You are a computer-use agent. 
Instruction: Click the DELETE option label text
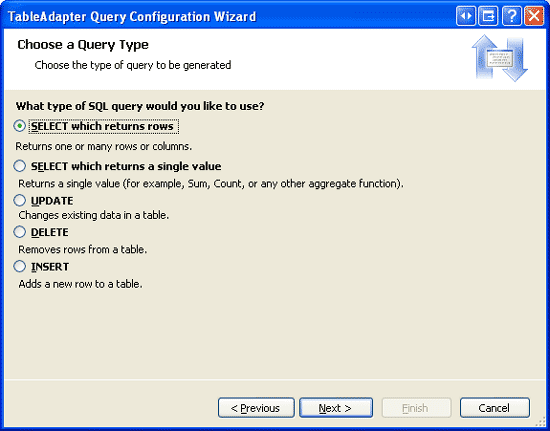pos(50,232)
